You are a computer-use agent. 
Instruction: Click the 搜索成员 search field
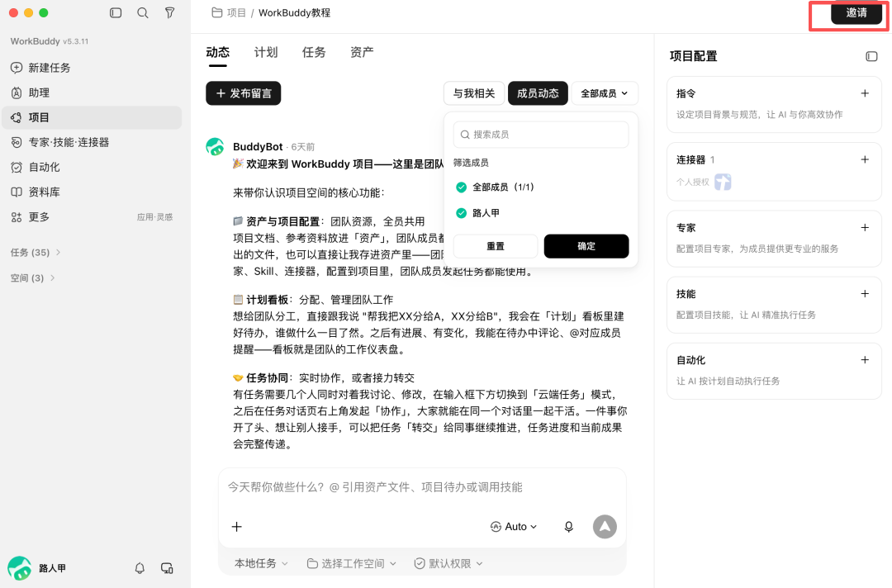541,135
